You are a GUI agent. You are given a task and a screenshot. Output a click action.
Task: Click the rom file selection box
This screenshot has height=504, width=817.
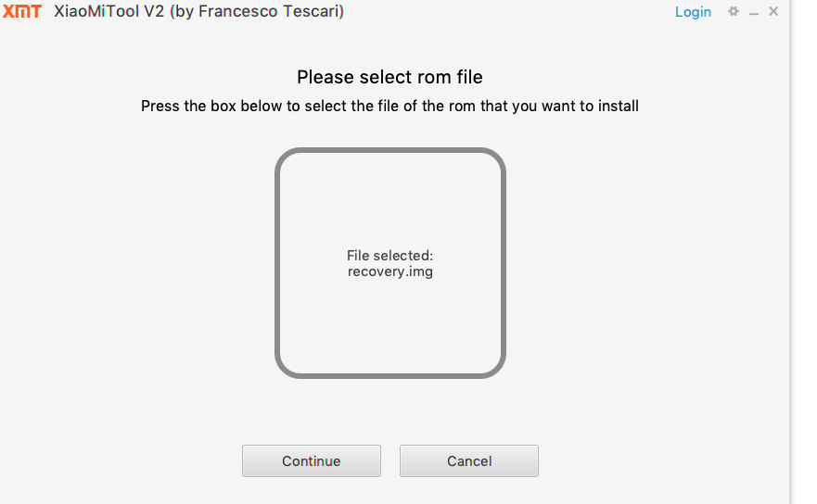tap(389, 315)
